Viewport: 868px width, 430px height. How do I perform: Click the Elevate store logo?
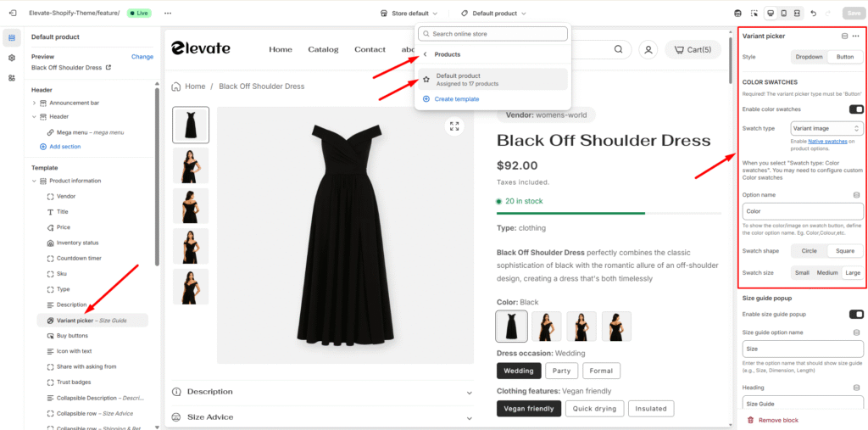200,48
